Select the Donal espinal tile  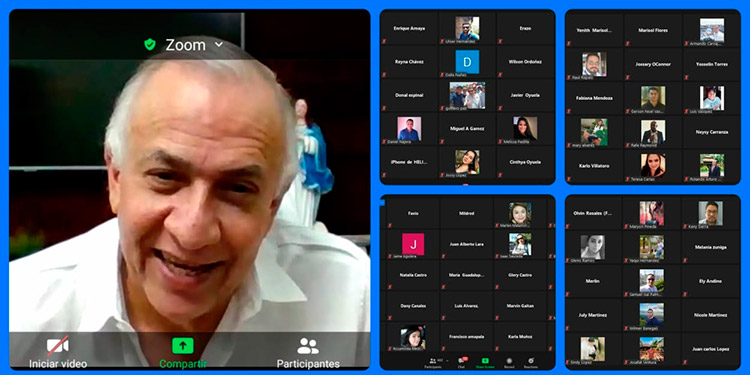pyautogui.click(x=409, y=95)
